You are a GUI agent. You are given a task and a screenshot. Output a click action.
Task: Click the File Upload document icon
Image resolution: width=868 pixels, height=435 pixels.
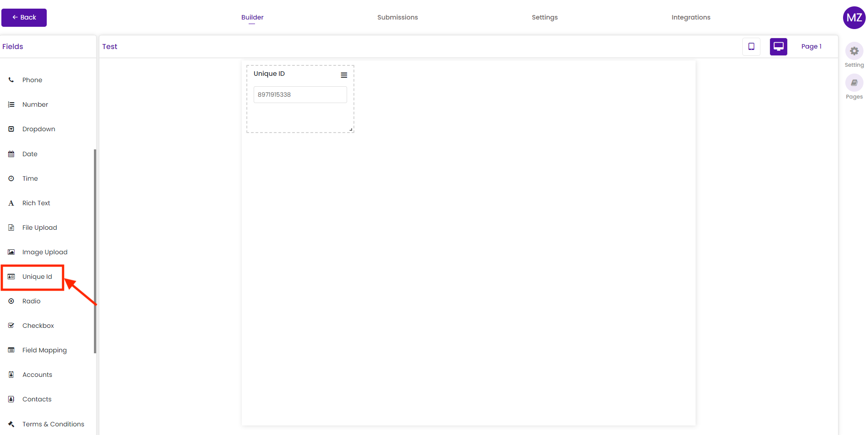tap(11, 227)
